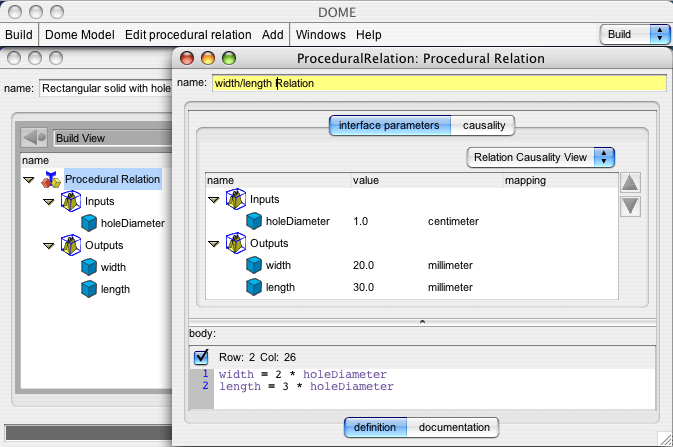Open the Relation Causality View dropdown
This screenshot has width=673, height=447.
[x=541, y=158]
